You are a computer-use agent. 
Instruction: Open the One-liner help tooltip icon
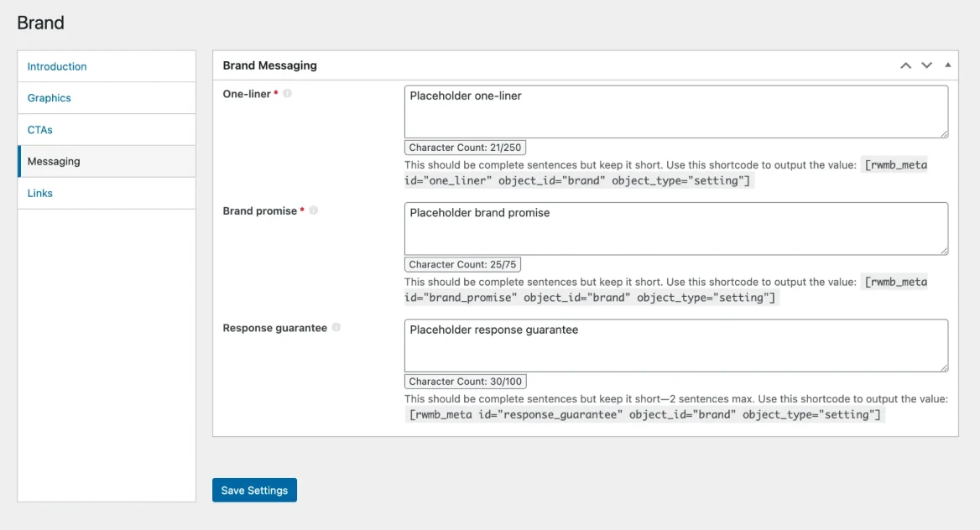point(286,93)
